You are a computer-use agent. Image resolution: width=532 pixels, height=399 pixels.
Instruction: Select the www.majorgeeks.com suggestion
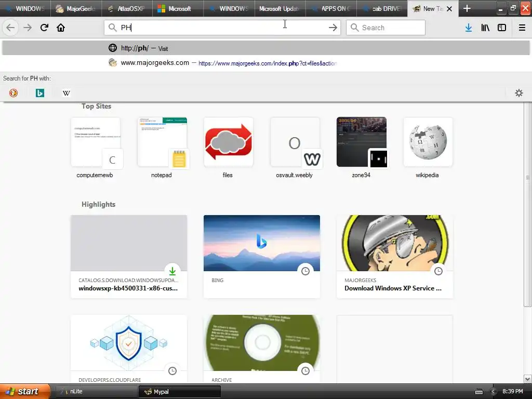[266, 63]
